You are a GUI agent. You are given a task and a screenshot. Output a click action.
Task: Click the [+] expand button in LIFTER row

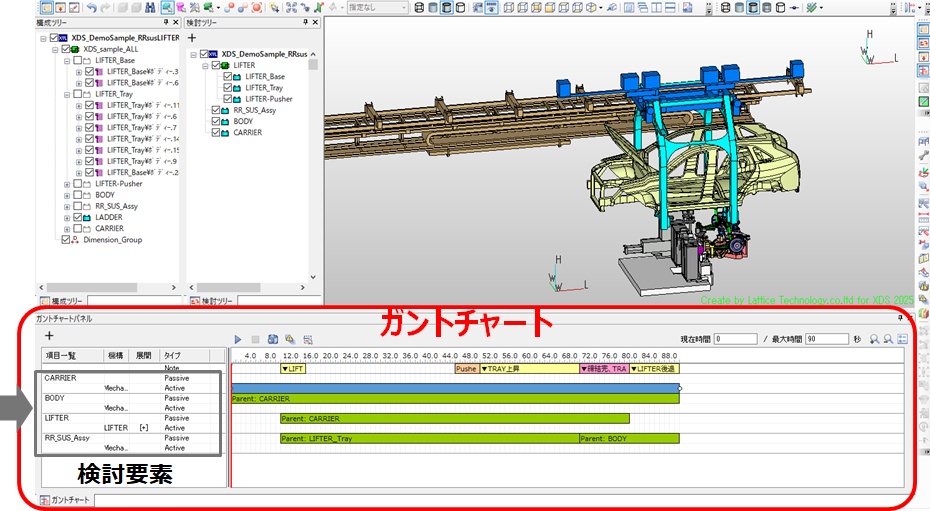coord(143,427)
